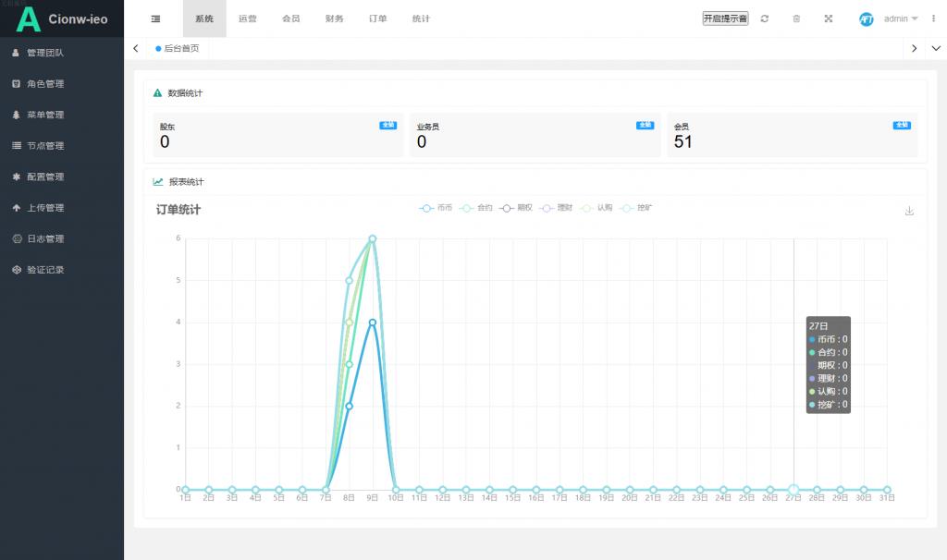Toggle the 币币 series in chart legend
947x560 pixels.
pyautogui.click(x=436, y=208)
